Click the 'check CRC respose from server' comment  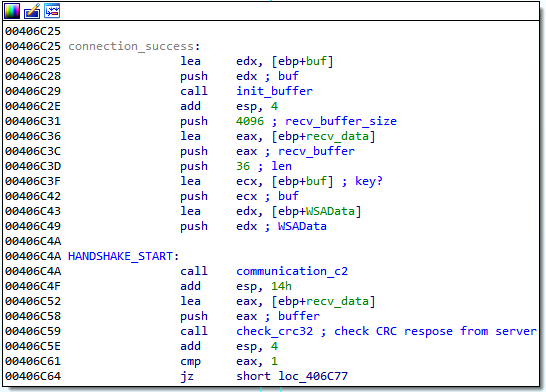pyautogui.click(x=435, y=331)
